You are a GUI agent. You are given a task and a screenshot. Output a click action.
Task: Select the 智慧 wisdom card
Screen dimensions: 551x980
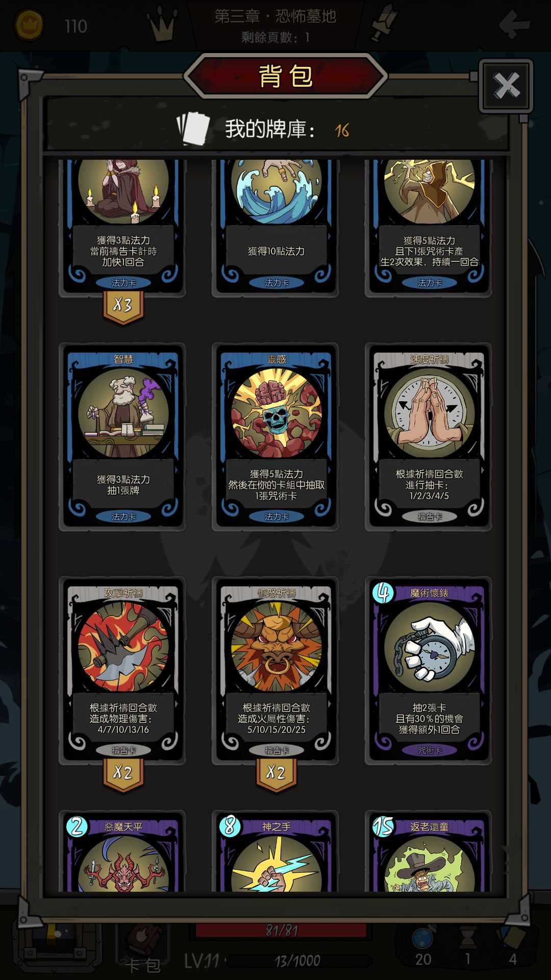click(122, 437)
